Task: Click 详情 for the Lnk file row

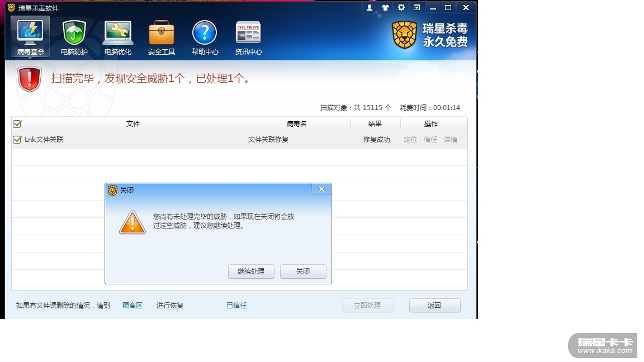Action: click(450, 140)
